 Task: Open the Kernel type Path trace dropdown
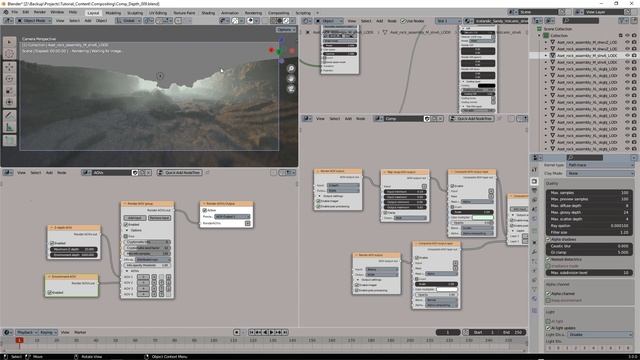(x=600, y=165)
